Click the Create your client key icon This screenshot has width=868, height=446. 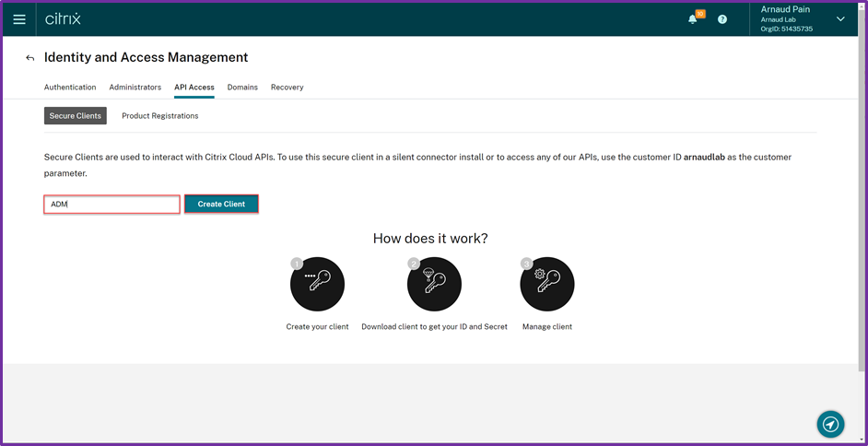click(317, 285)
